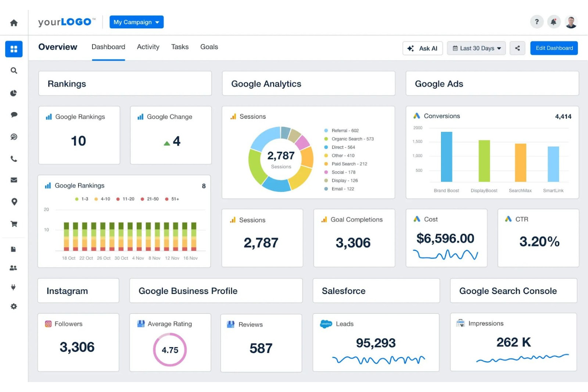Open the notifications bell icon
588x392 pixels.
coord(553,22)
